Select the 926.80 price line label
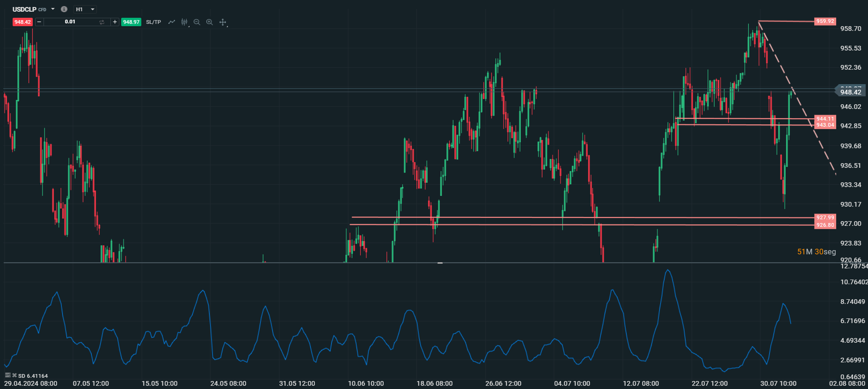Viewport: 868px width, 389px height. click(x=825, y=225)
